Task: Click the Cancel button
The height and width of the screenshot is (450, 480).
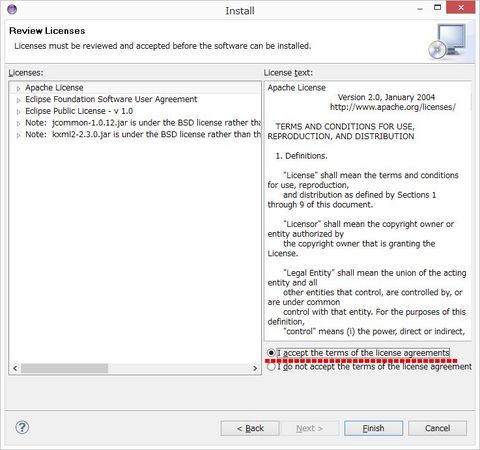Action: 437,428
